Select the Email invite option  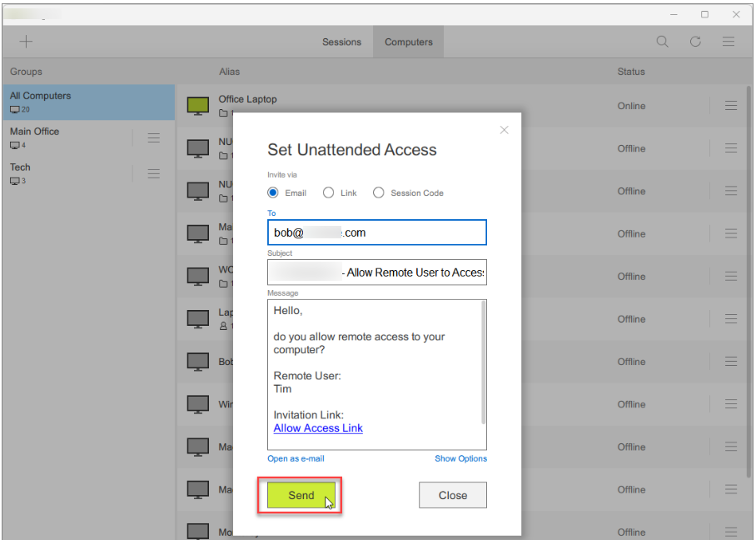pos(272,192)
